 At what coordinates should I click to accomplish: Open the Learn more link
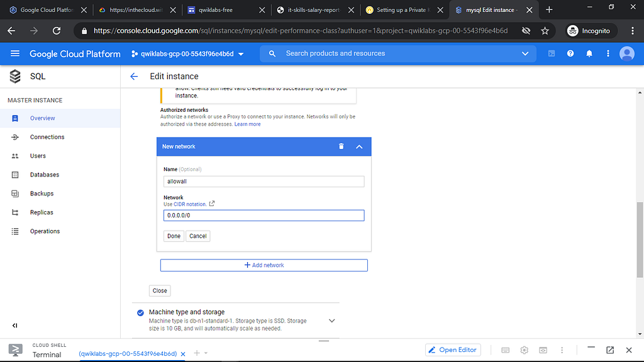[x=247, y=124]
